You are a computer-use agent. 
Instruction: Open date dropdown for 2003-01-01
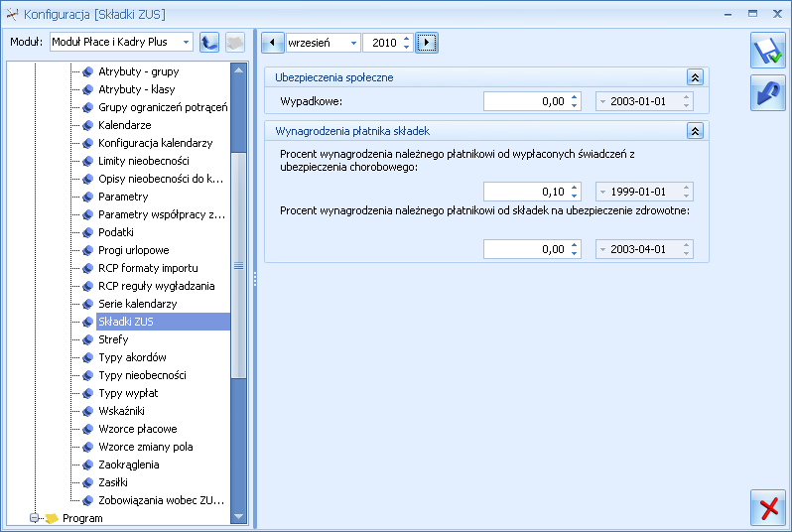click(602, 101)
